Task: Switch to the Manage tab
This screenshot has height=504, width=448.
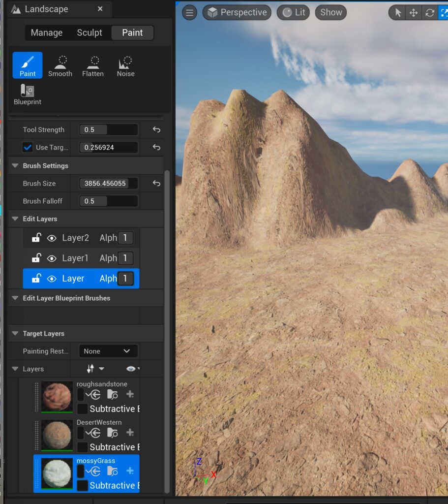Action: pyautogui.click(x=47, y=33)
